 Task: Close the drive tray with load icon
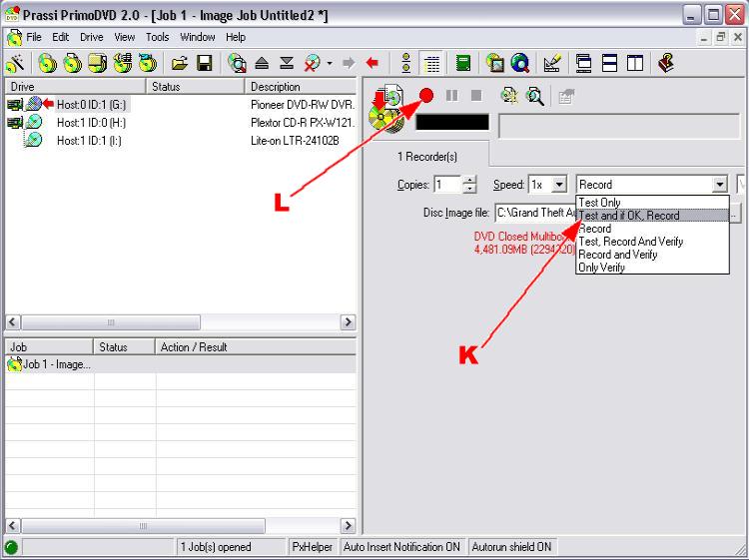point(287,63)
